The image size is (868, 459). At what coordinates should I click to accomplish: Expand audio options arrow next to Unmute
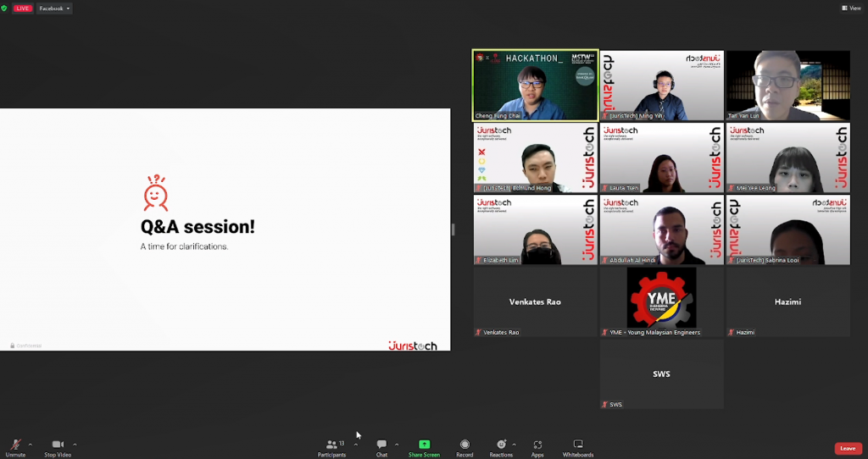click(x=31, y=444)
